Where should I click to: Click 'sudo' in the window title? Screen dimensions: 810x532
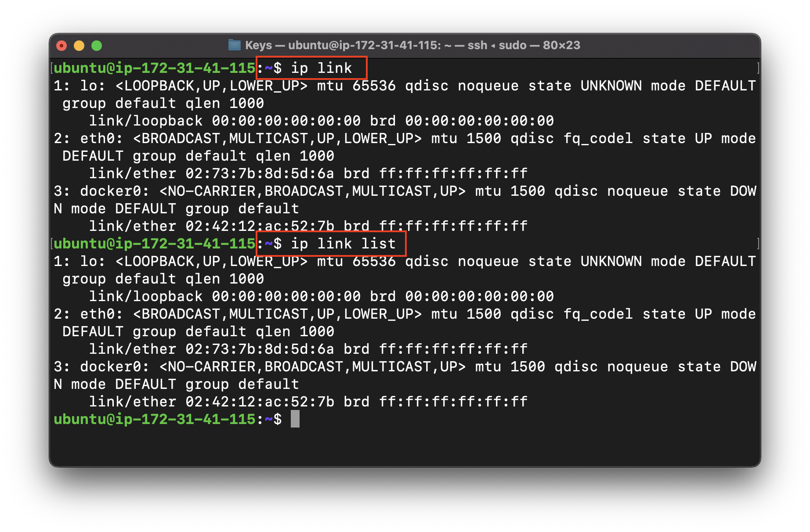513,45
